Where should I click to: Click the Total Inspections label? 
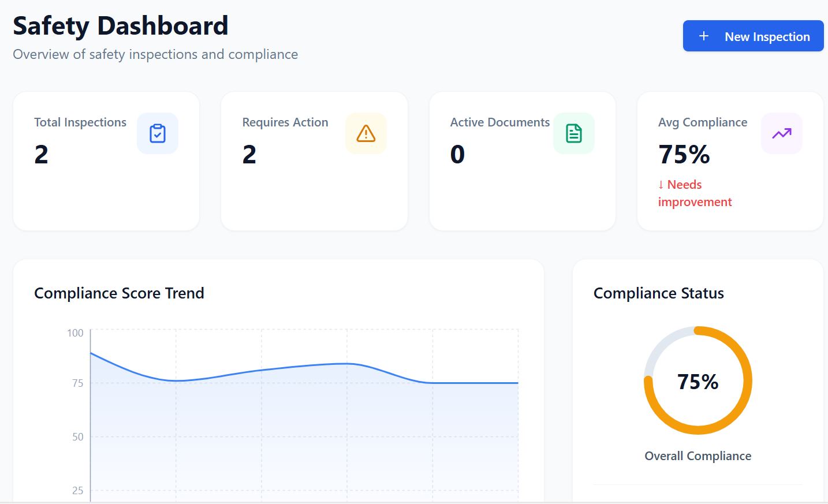(x=80, y=122)
